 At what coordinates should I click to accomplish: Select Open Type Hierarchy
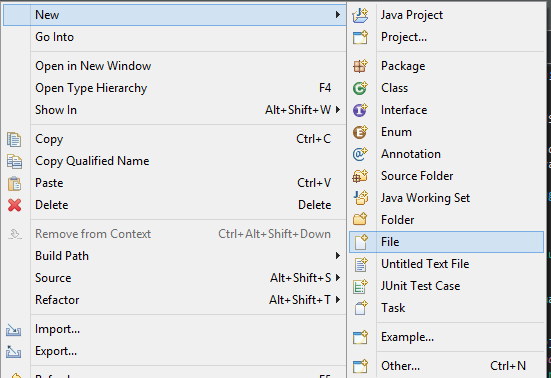pyautogui.click(x=175, y=88)
